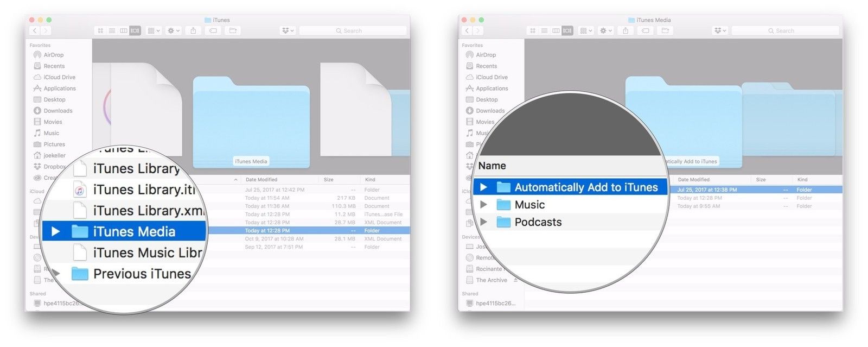The image size is (868, 347).
Task: Open the arrange-by dropdown in iTunes window
Action: pos(154,31)
